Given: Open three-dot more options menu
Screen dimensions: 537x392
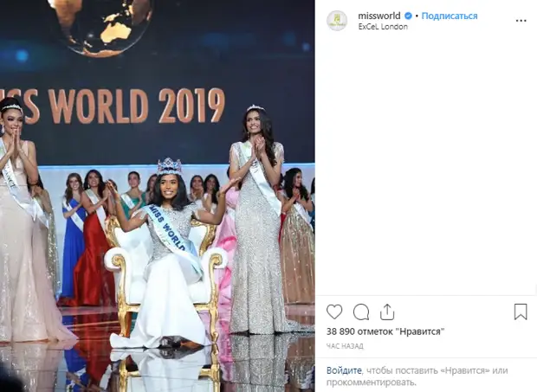Looking at the screenshot, I should pos(521,21).
